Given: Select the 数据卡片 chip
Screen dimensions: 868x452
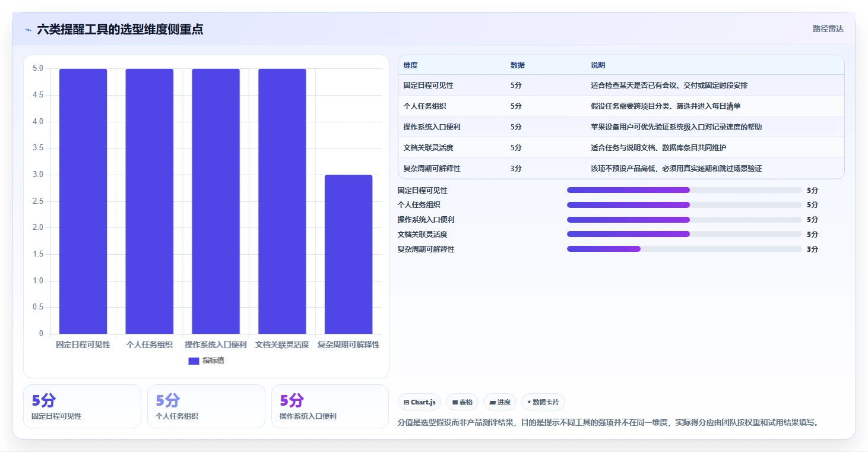Looking at the screenshot, I should click(x=543, y=402).
